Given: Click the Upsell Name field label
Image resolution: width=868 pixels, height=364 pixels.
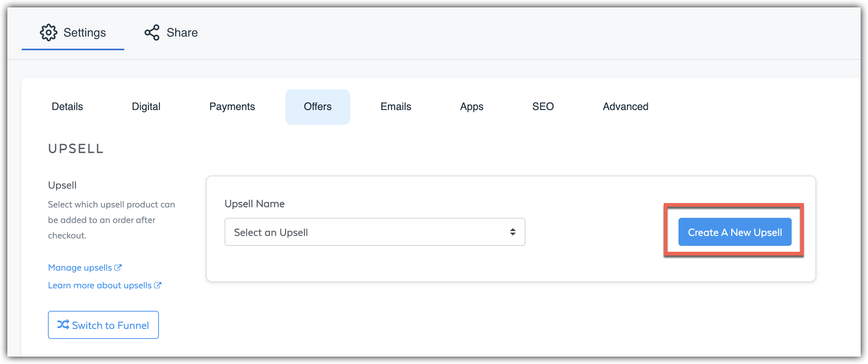Looking at the screenshot, I should point(254,204).
